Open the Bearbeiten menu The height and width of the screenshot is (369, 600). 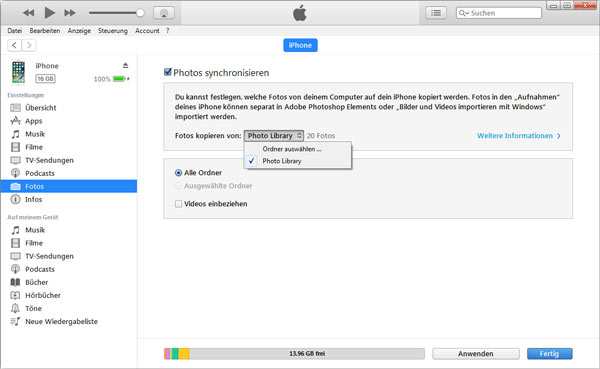click(45, 31)
